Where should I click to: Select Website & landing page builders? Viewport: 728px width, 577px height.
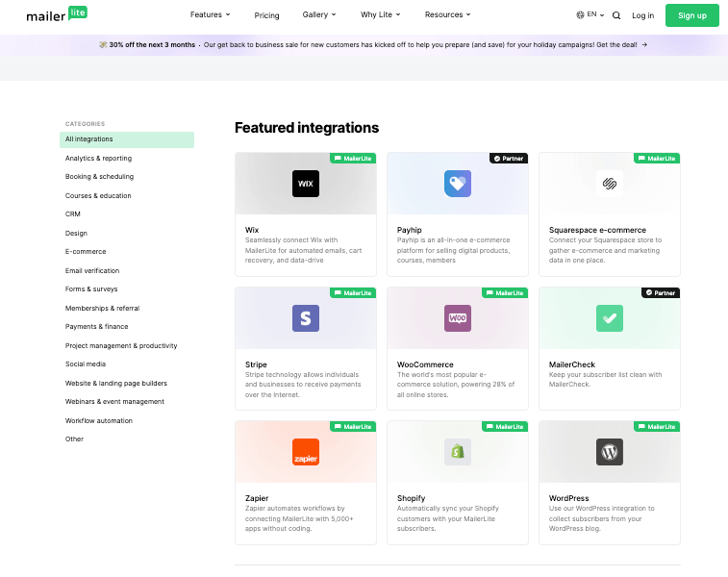116,384
